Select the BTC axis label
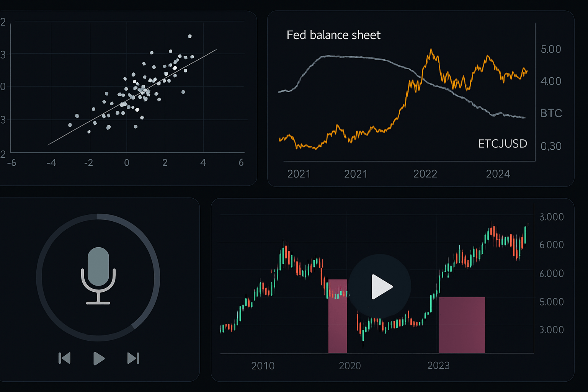The height and width of the screenshot is (392, 588). [551, 113]
